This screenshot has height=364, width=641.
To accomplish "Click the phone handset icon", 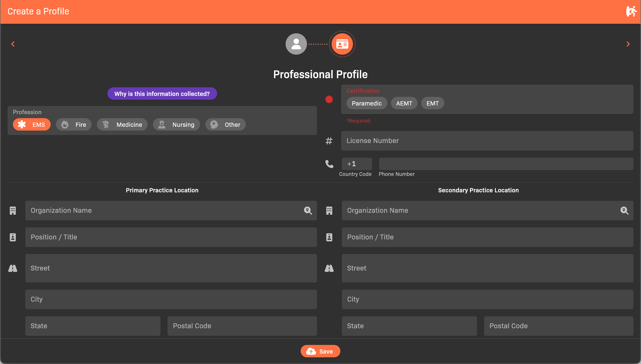I will [x=329, y=164].
